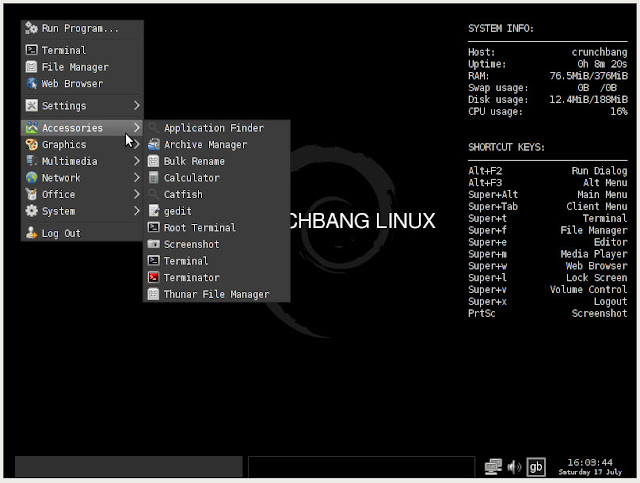Click the Application Finder magnifier icon

coord(153,127)
